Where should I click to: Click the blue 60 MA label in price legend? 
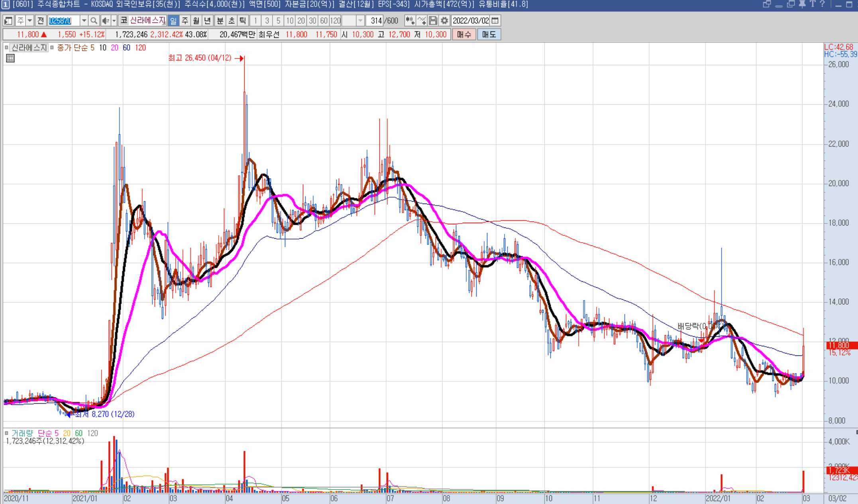point(126,48)
